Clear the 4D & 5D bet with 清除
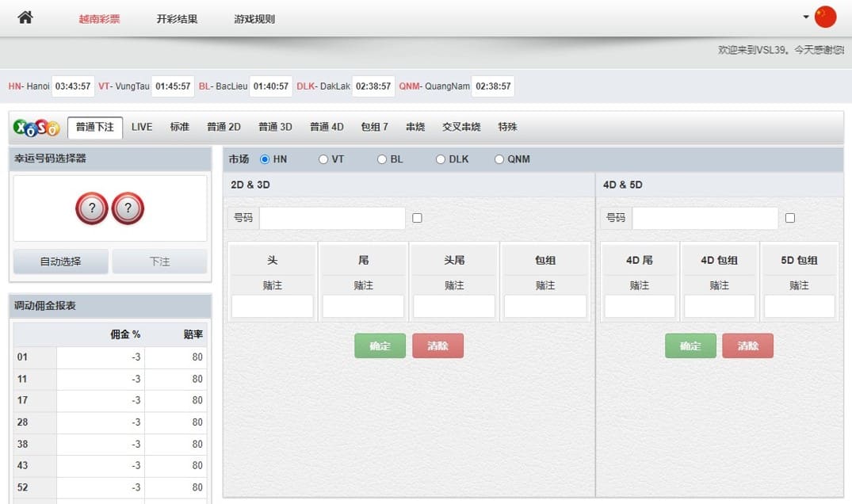This screenshot has height=504, width=852. [747, 346]
